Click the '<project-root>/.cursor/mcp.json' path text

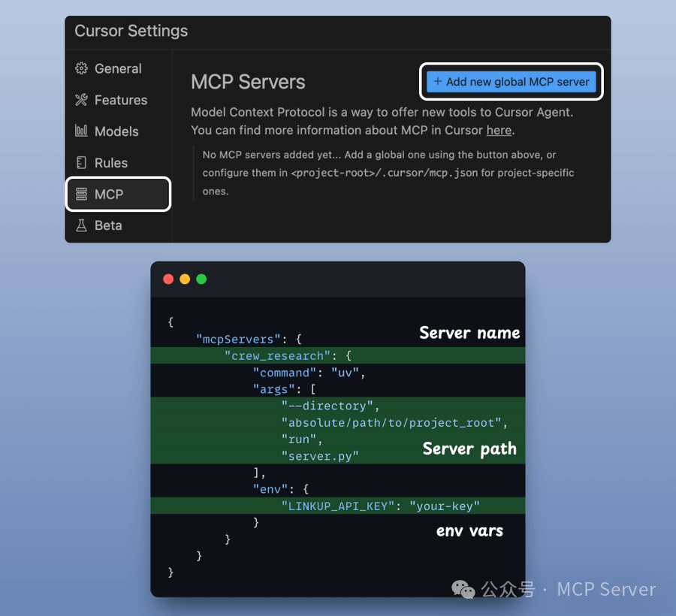pos(385,173)
